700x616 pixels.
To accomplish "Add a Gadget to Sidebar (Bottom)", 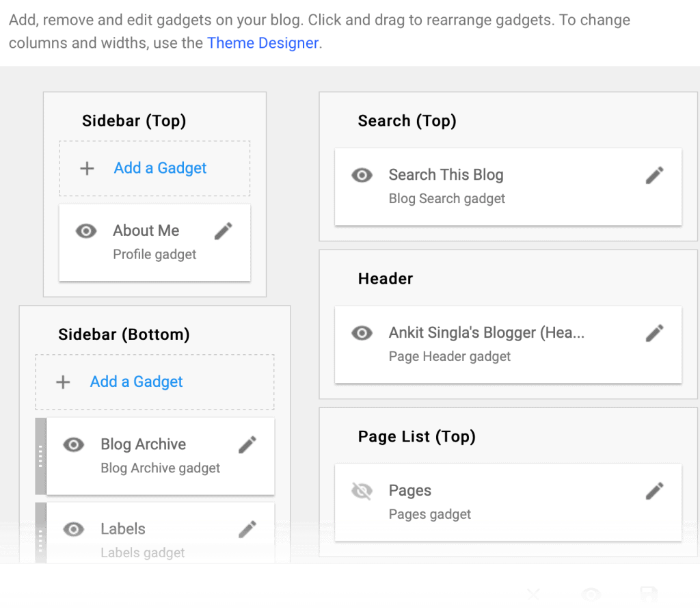I will pos(136,381).
